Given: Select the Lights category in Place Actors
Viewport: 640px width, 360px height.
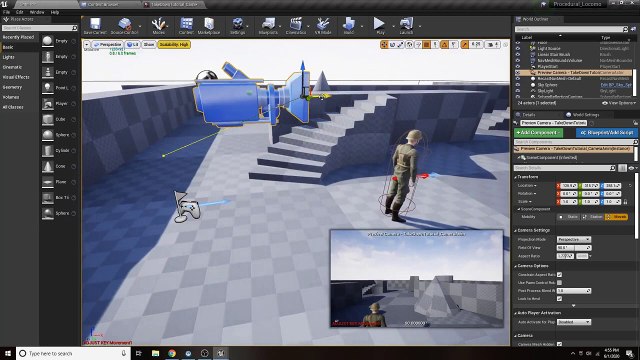Looking at the screenshot, I should point(9,57).
